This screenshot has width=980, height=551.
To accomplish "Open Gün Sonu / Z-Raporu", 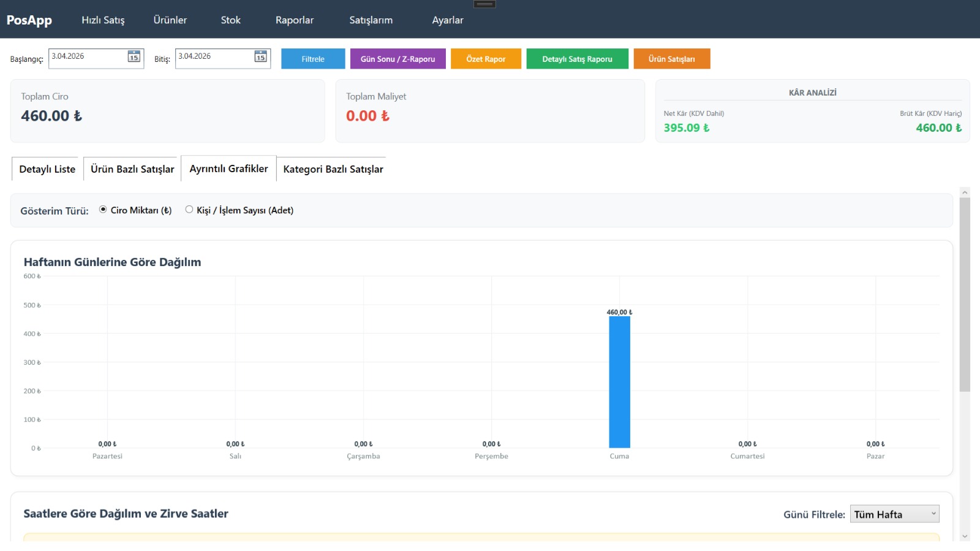I will click(x=398, y=59).
